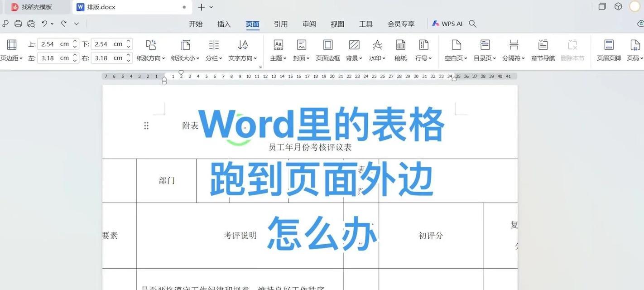The width and height of the screenshot is (644, 290).
Task: Click the print preview icon
Action: 31,24
